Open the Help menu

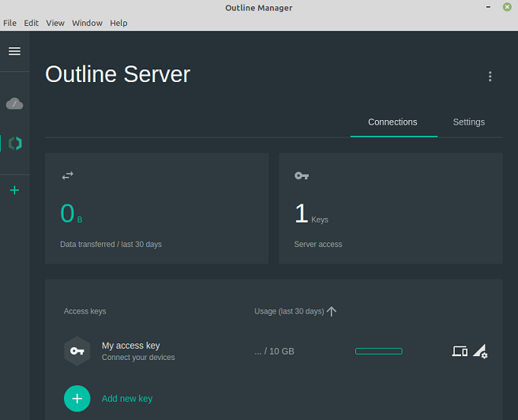tap(118, 23)
